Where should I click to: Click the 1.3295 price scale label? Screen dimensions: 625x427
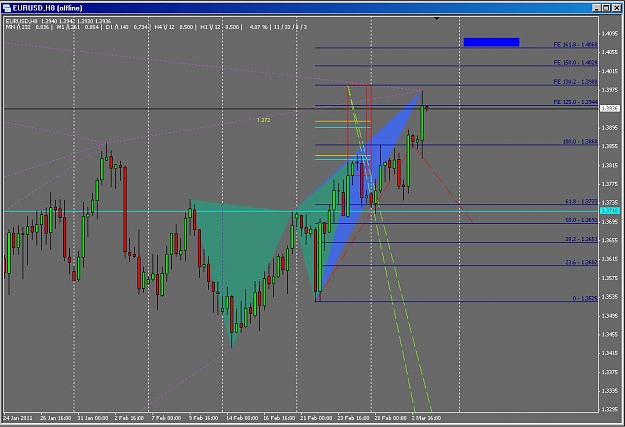point(610,409)
